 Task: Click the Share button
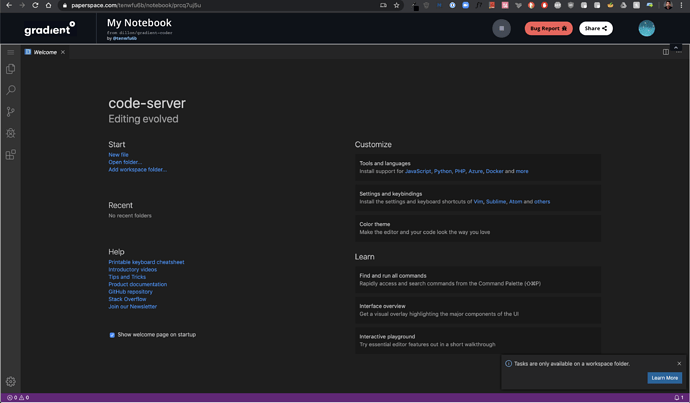click(x=596, y=28)
